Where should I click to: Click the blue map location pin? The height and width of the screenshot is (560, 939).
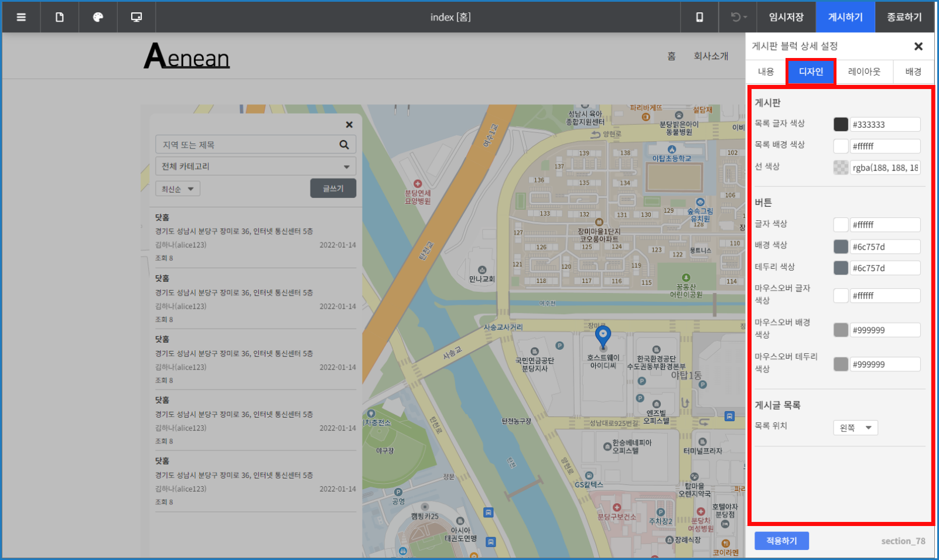603,336
